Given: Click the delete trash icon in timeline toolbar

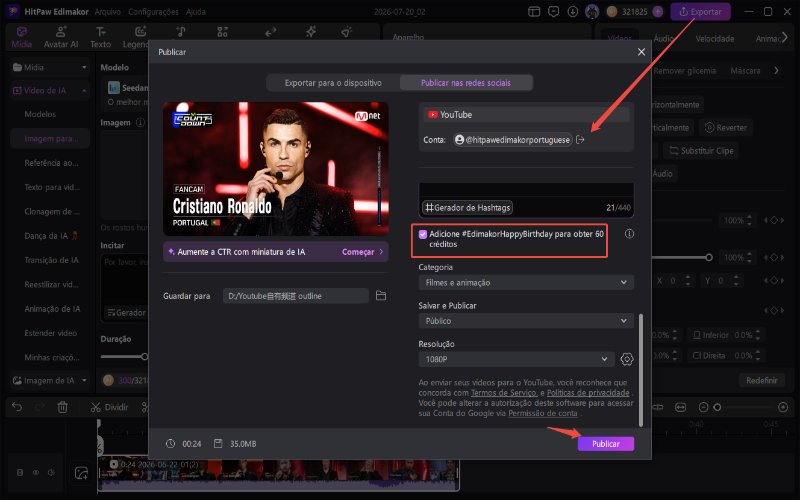Looking at the screenshot, I should tap(62, 407).
